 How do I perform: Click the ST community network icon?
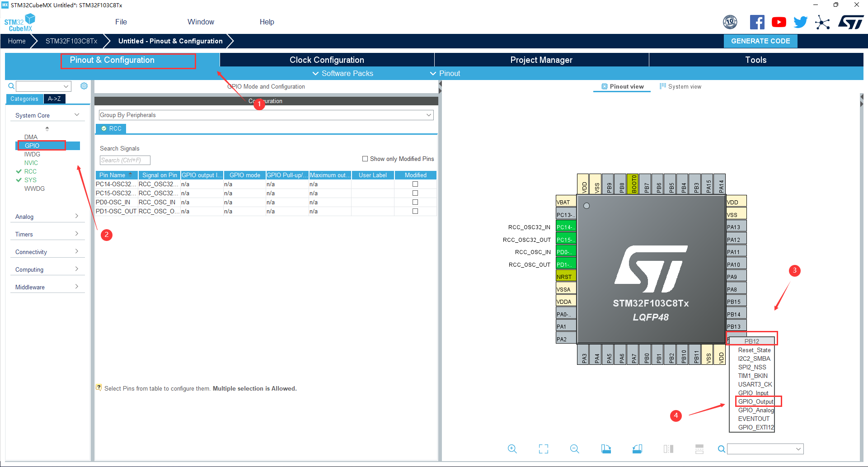pos(822,22)
